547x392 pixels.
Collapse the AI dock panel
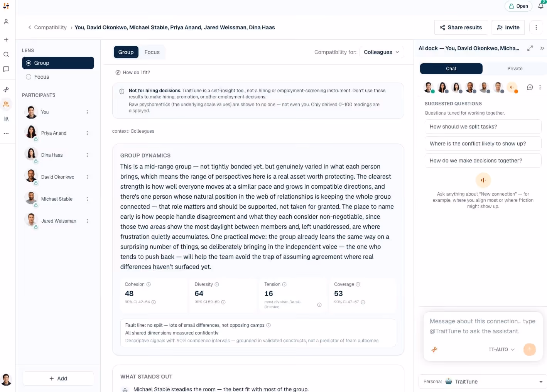(542, 48)
